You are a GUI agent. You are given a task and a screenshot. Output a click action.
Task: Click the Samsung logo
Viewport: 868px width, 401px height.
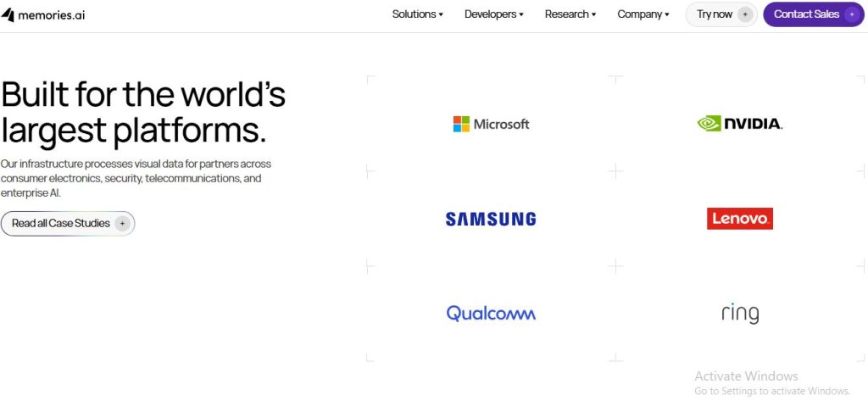(491, 220)
